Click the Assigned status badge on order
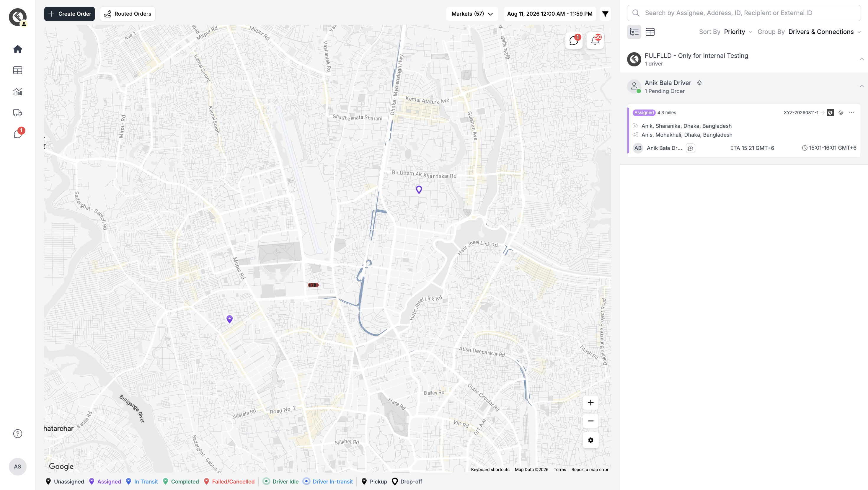This screenshot has height=490, width=868. pos(644,113)
